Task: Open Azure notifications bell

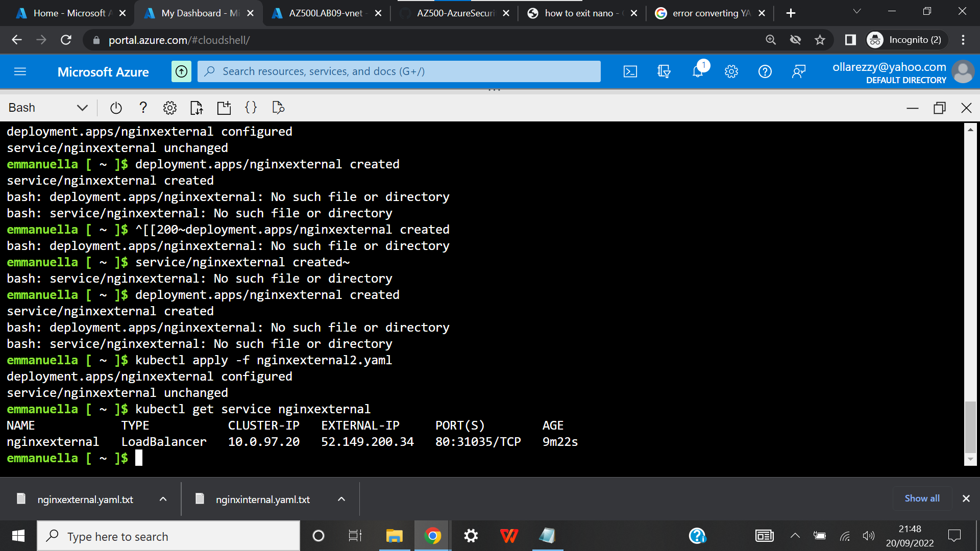Action: (697, 71)
